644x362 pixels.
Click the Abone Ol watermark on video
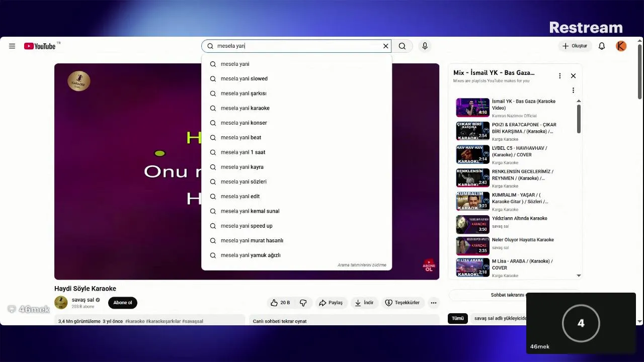429,265
